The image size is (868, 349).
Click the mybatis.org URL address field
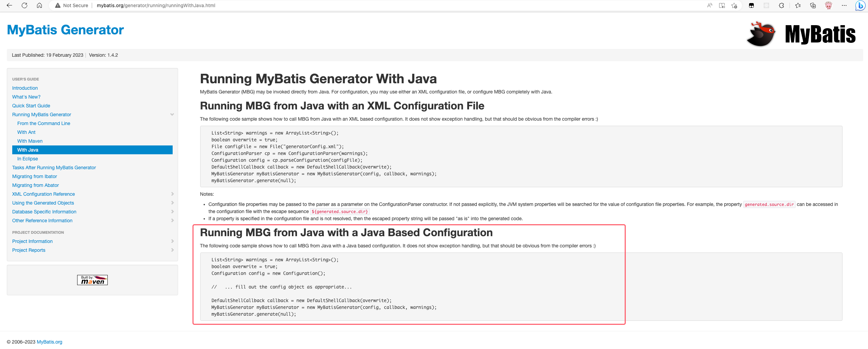click(156, 5)
